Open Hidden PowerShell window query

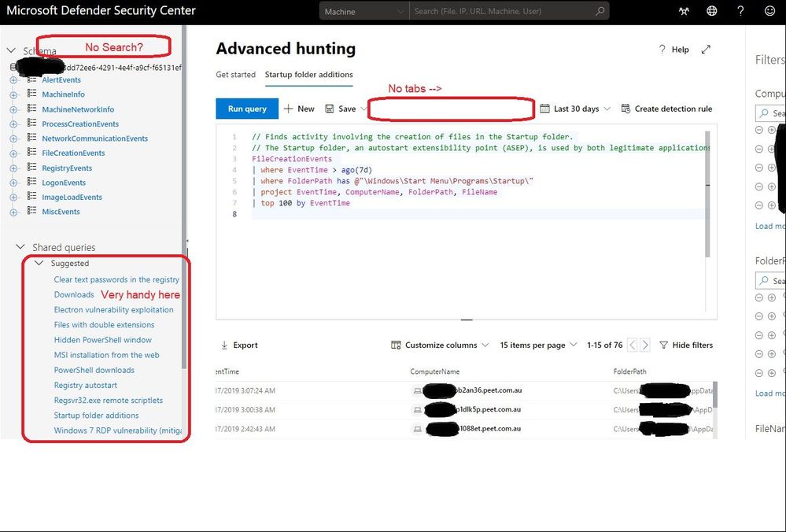103,339
